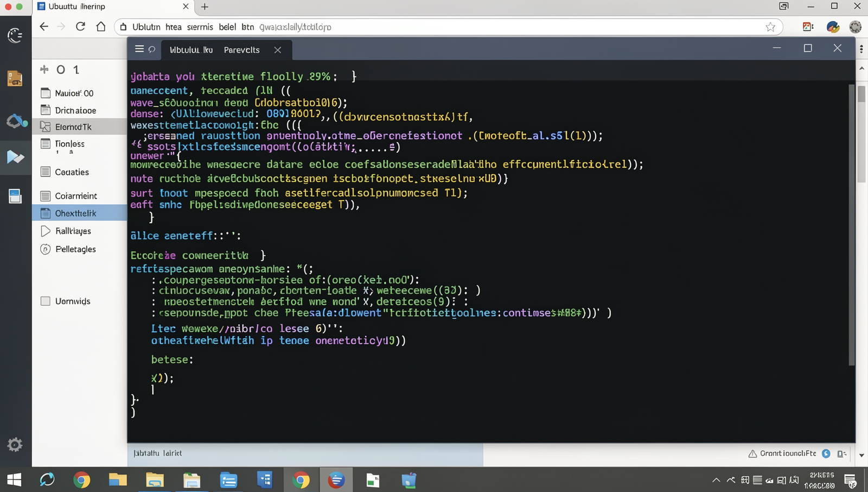This screenshot has width=868, height=492.
Task: Open the notification center icon in the taskbar
Action: tap(850, 480)
